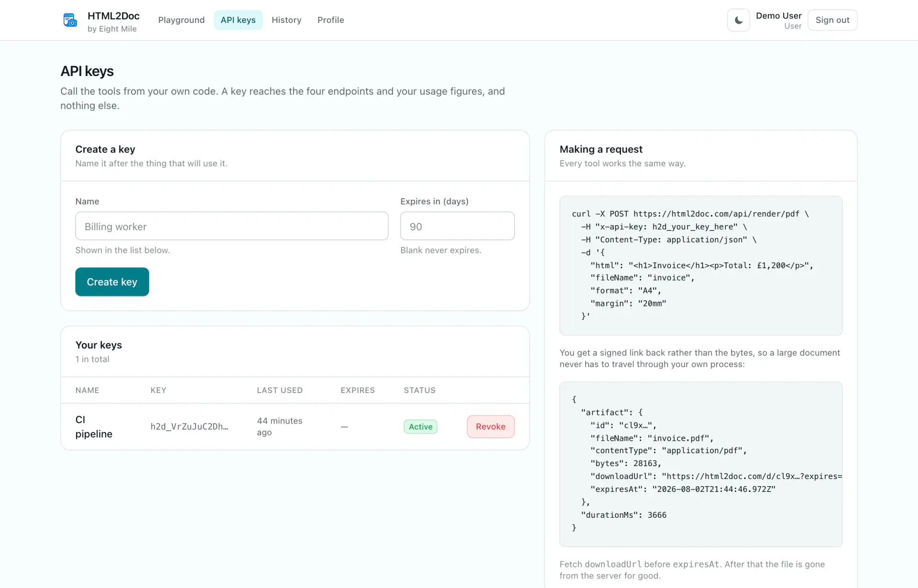Click the x-api-key header line
The image size is (918, 588).
[664, 227]
